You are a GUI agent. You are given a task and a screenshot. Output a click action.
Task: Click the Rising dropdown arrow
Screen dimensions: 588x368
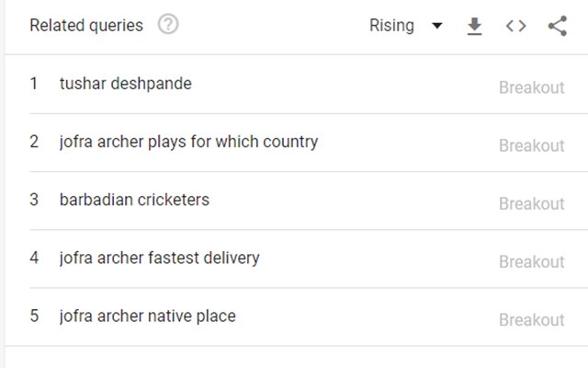click(437, 26)
